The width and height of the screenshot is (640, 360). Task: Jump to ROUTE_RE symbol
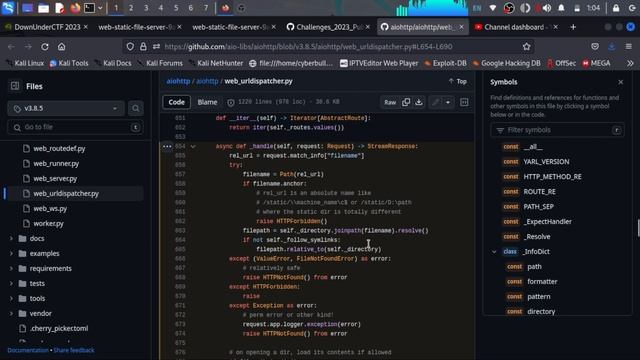(539, 191)
